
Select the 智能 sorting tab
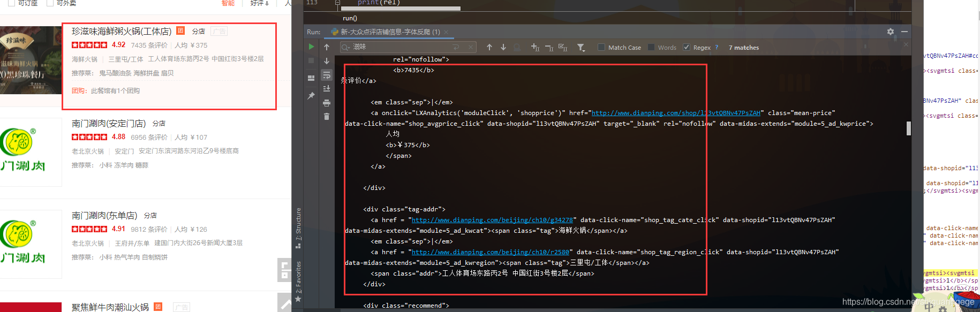pos(228,3)
